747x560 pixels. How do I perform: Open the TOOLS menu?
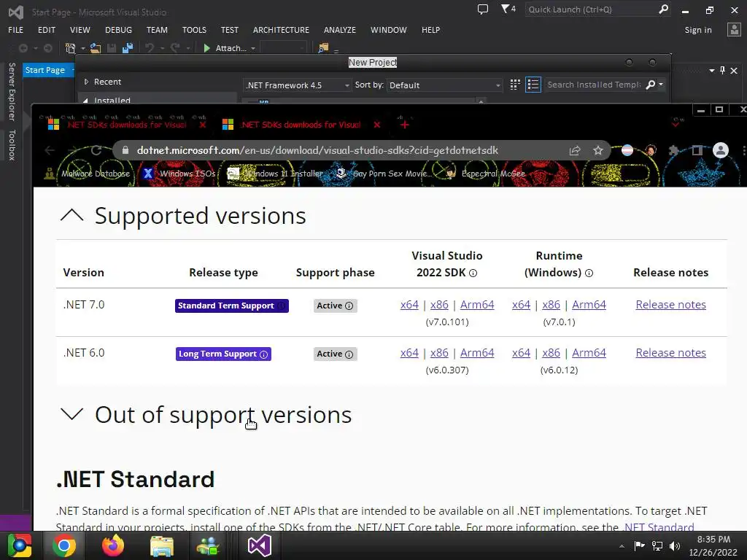point(194,29)
